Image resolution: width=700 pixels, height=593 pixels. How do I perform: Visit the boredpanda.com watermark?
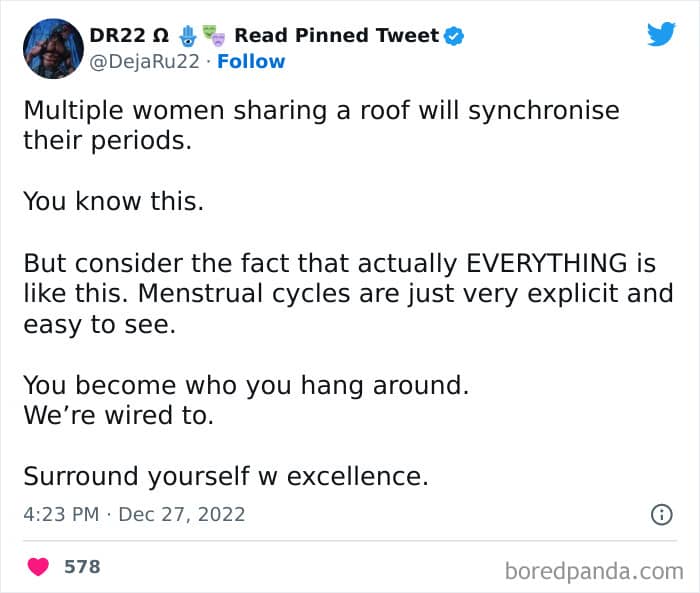593,571
